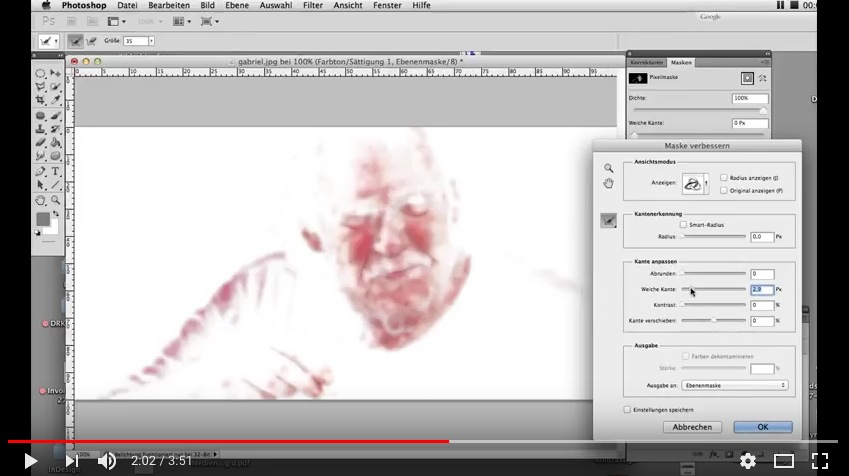The height and width of the screenshot is (476, 849).
Task: Open YouTube player settings gear
Action: coord(747,461)
